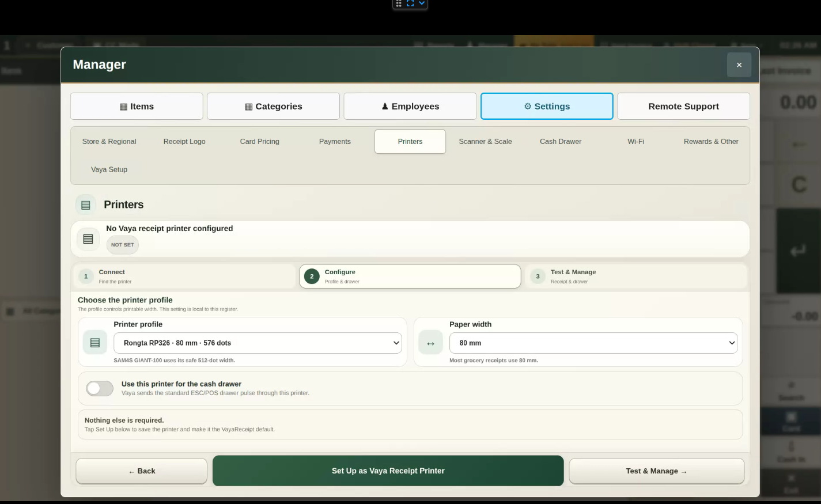The image size is (821, 504).
Task: Click step 3 Test & Manage circle
Action: click(538, 276)
